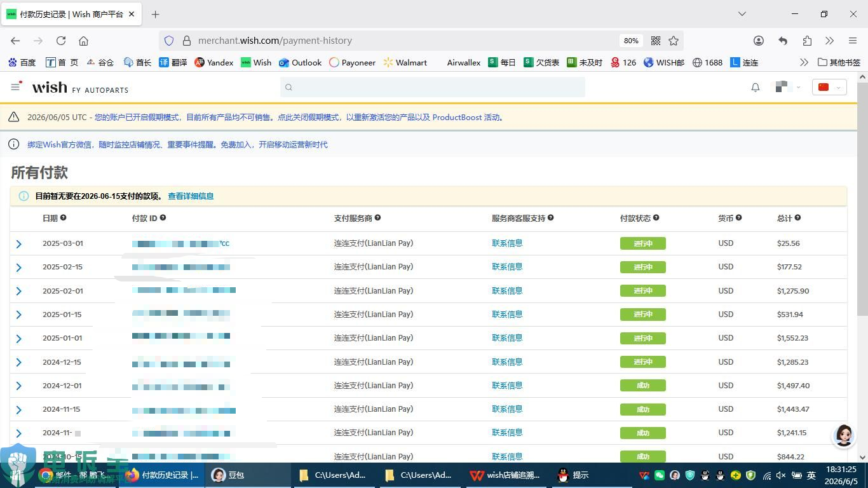Click 联系信息 link for 2025-02-01 payment

tap(507, 290)
